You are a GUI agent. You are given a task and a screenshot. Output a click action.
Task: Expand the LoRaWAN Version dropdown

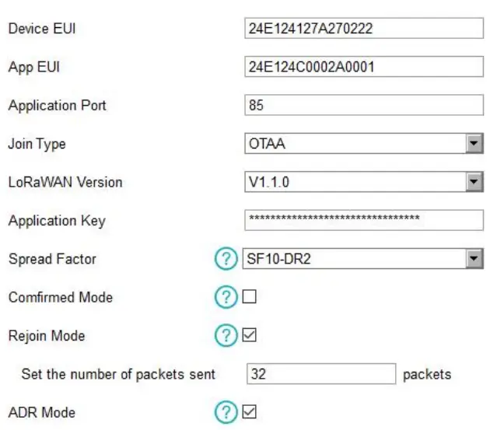363,182
